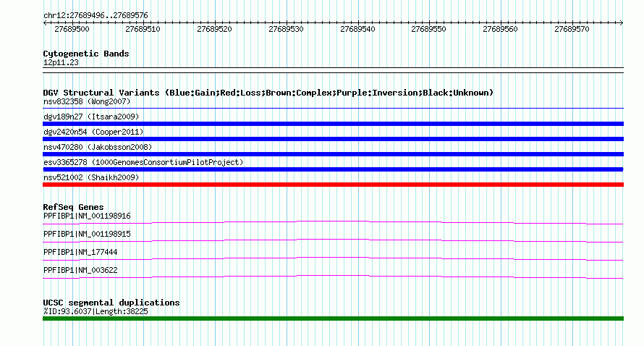Screen dimensions: 644x346
Task: Click the magenta NM_177444 transcript line
Action: (333, 259)
